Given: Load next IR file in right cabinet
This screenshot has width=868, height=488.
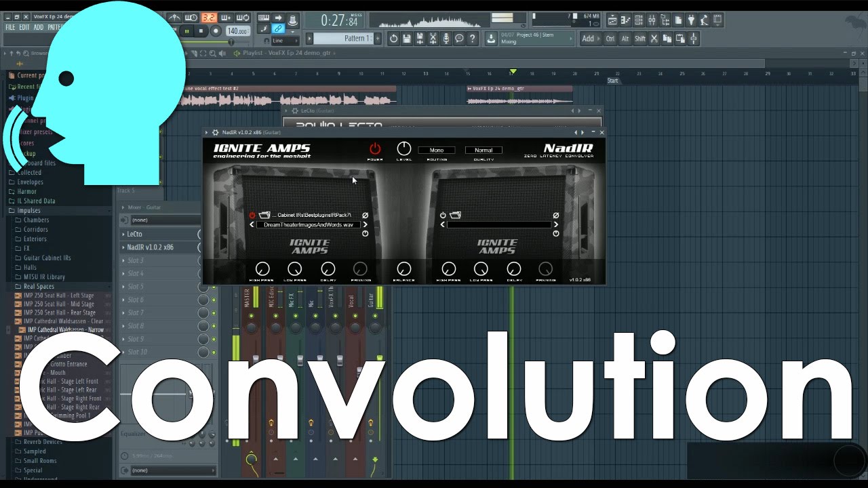Looking at the screenshot, I should coord(555,225).
